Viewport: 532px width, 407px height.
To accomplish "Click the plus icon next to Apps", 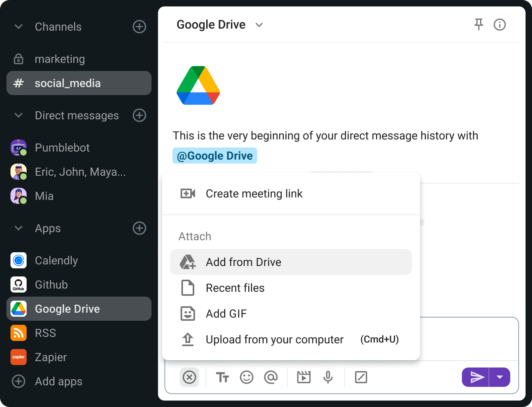I will pos(139,228).
